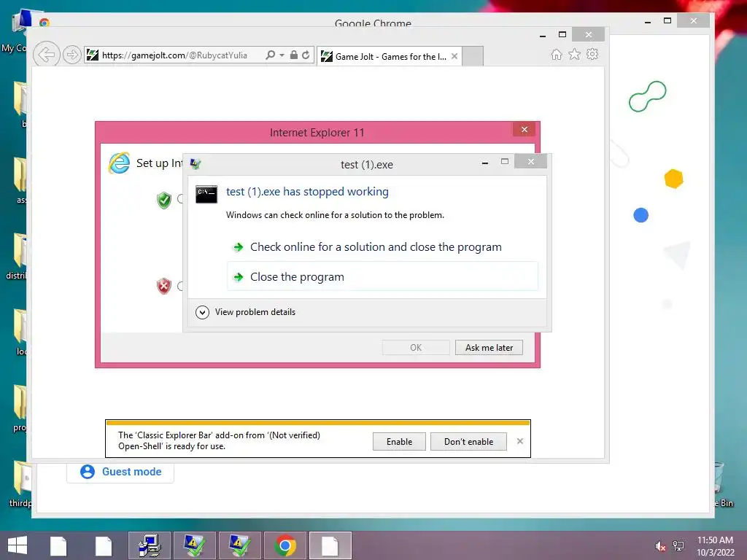
Task: Click the active blank-page taskbar item
Action: 330,545
